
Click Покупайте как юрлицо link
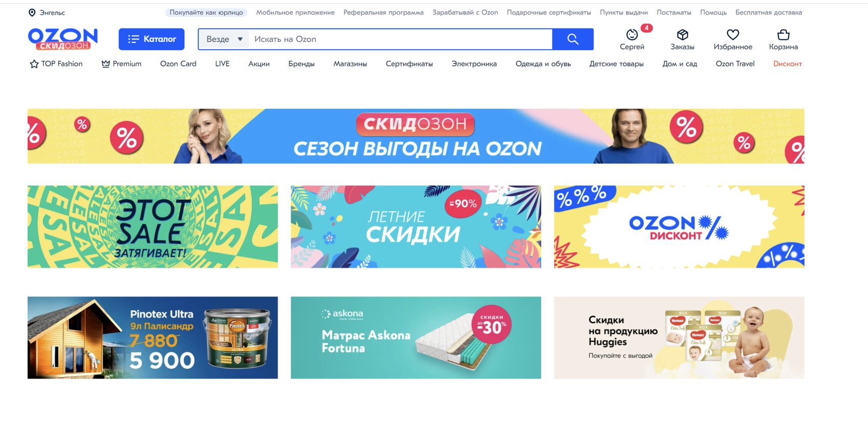(206, 12)
